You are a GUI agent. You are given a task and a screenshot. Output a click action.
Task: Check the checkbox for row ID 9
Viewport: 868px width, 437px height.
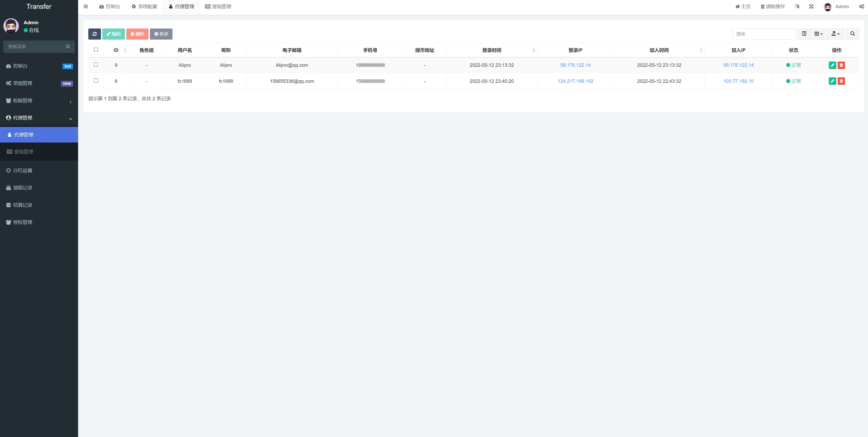point(96,65)
